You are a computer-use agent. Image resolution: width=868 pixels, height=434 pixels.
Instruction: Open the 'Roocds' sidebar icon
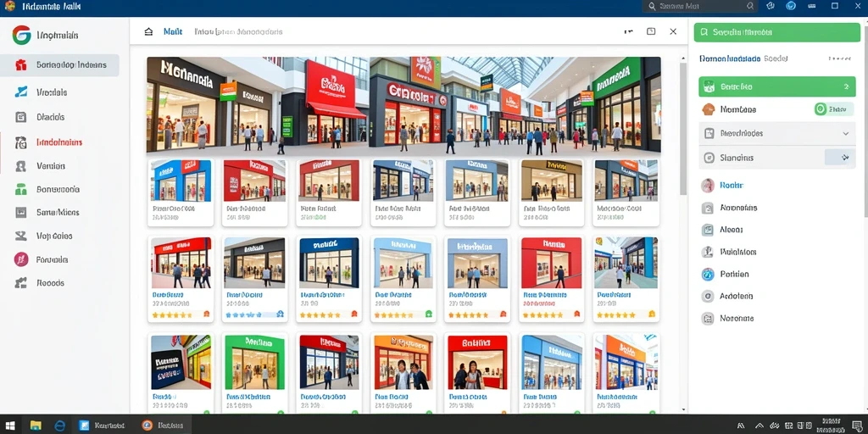click(x=21, y=283)
